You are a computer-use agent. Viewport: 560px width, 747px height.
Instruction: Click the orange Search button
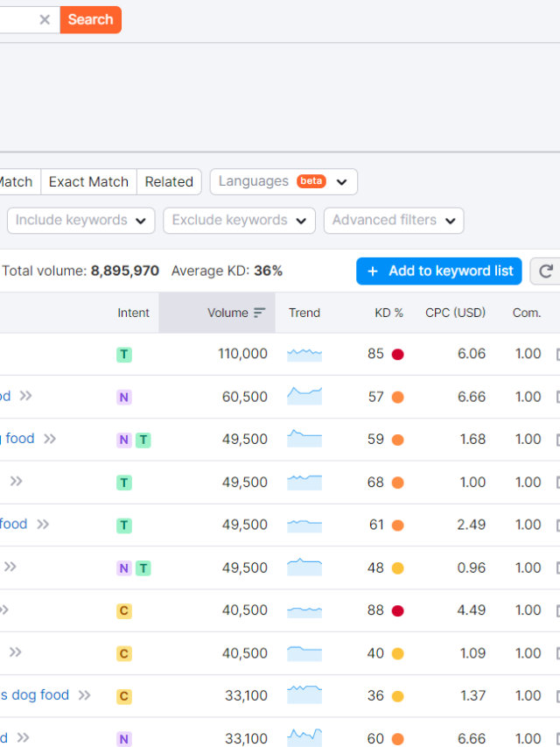90,19
